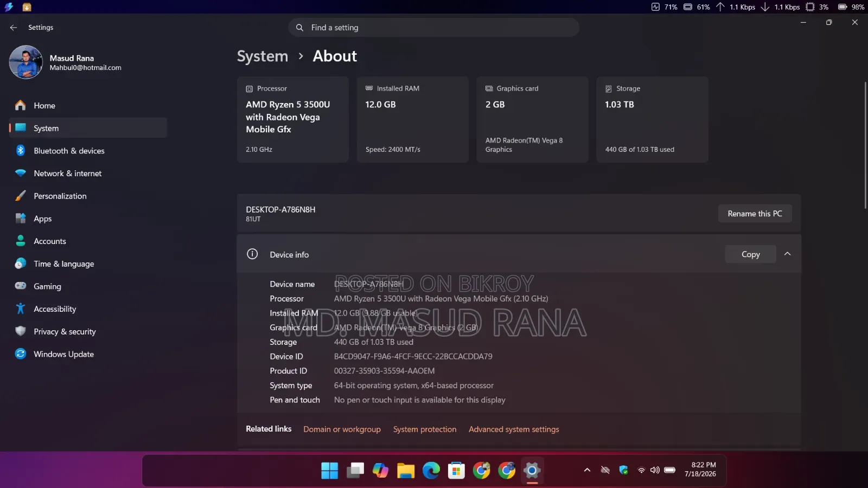Click the DESKTOP-A786N8H PC name text
The height and width of the screenshot is (488, 868).
pyautogui.click(x=280, y=210)
